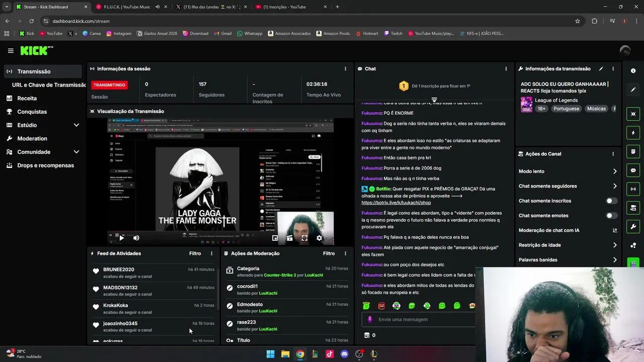Click lightning bolt icon in right sidebar

(x=633, y=133)
